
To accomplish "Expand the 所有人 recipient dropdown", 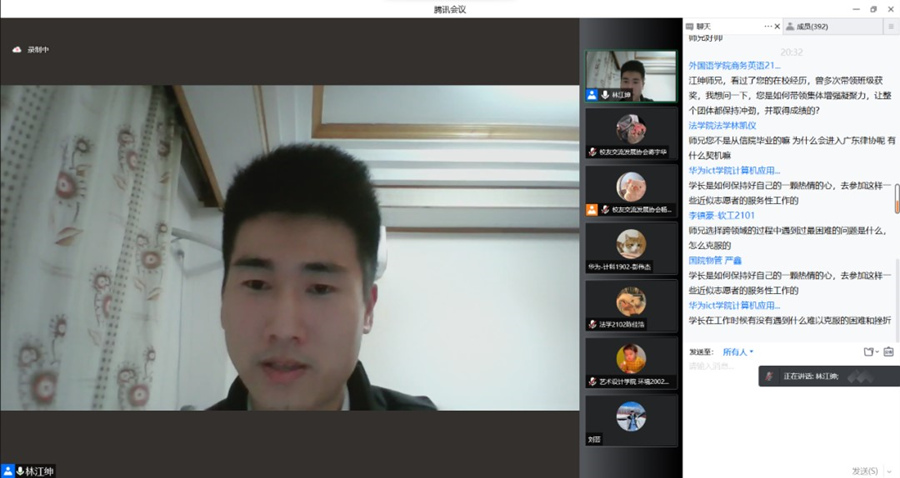I will coord(738,352).
